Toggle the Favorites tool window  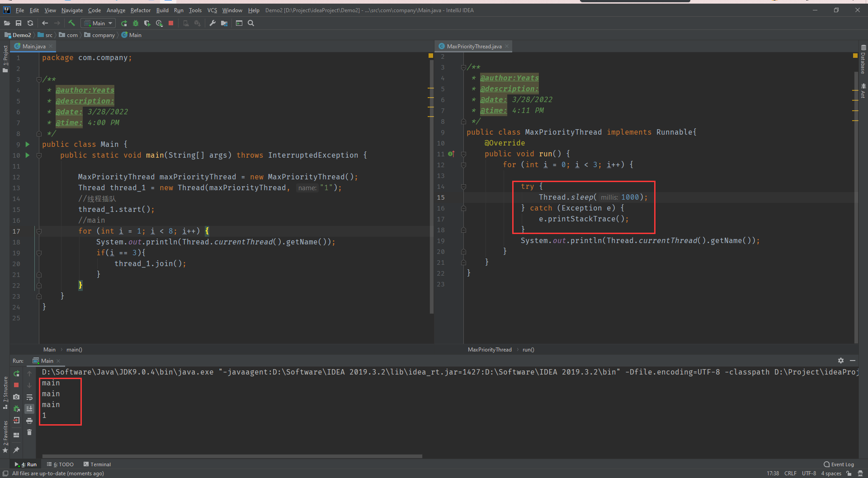point(5,436)
